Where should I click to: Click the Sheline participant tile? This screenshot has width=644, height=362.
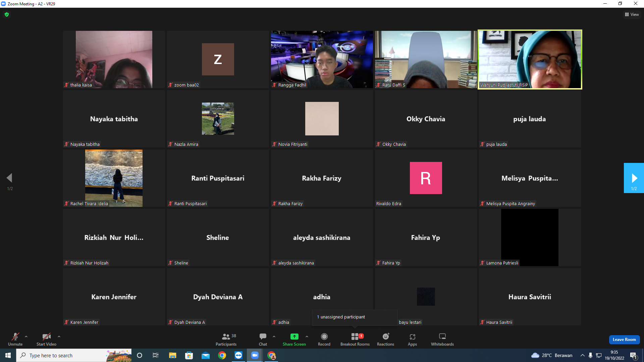(x=218, y=237)
